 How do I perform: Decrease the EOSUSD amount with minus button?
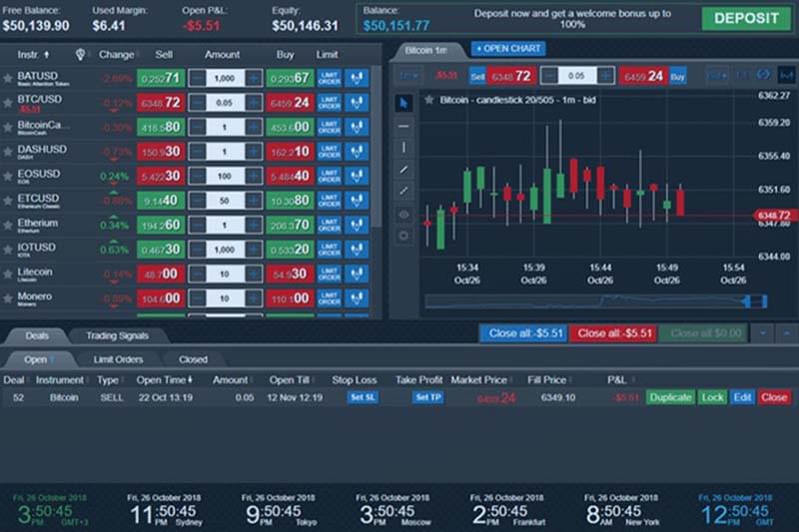tap(198, 176)
